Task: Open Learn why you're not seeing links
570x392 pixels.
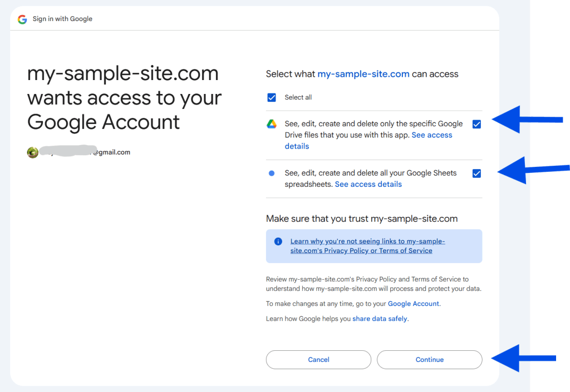Action: [367, 246]
